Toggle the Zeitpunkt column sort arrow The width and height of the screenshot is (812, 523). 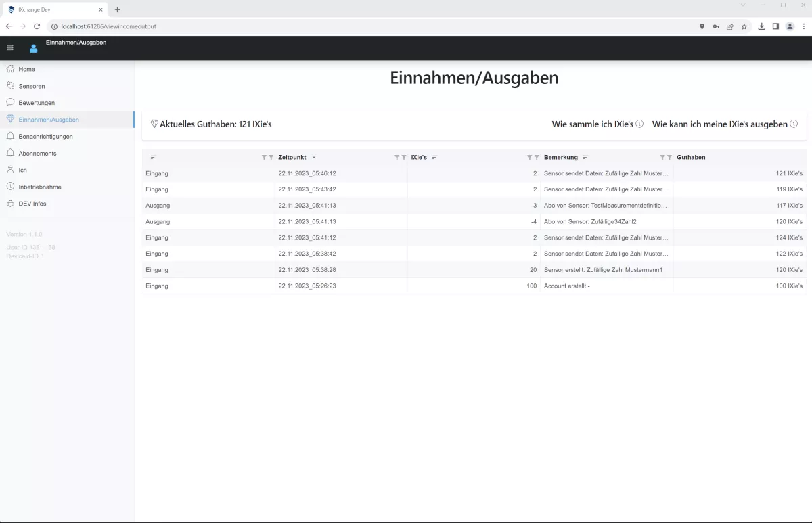click(314, 157)
